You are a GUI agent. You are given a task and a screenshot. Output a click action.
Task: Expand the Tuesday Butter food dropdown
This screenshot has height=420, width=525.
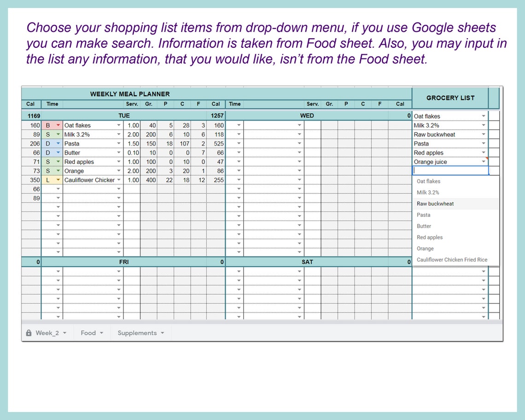pyautogui.click(x=119, y=152)
